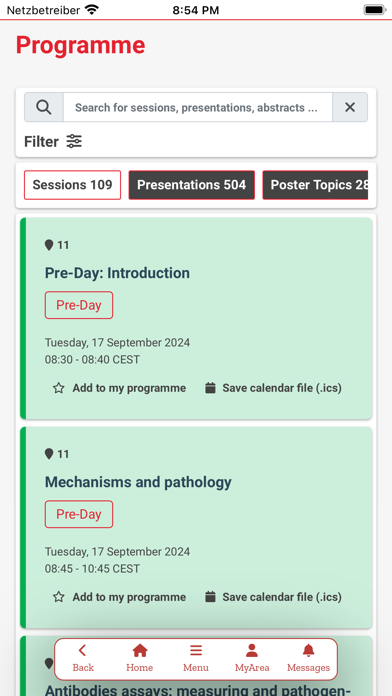This screenshot has width=392, height=696.
Task: Switch to Presentations 504 tab
Action: [x=192, y=185]
